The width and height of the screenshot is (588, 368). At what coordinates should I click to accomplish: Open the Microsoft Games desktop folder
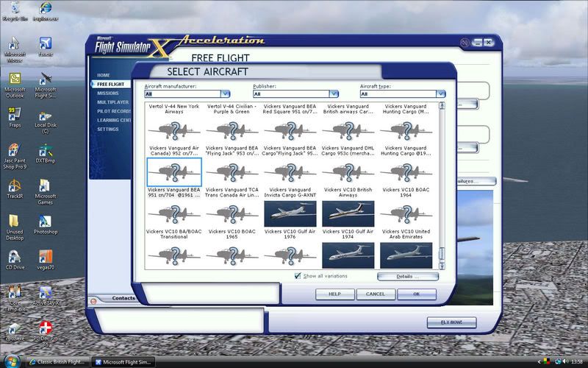pos(46,192)
